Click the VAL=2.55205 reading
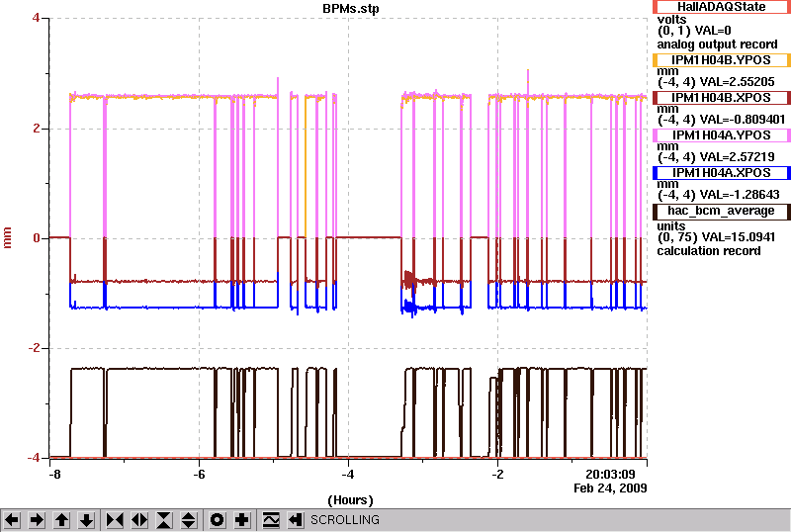Screen dimensions: 791x532 click(738, 82)
